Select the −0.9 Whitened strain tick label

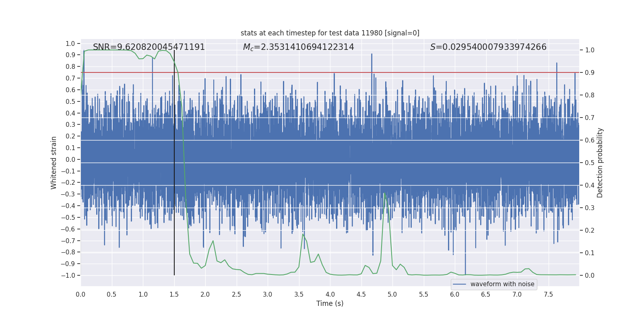68,264
